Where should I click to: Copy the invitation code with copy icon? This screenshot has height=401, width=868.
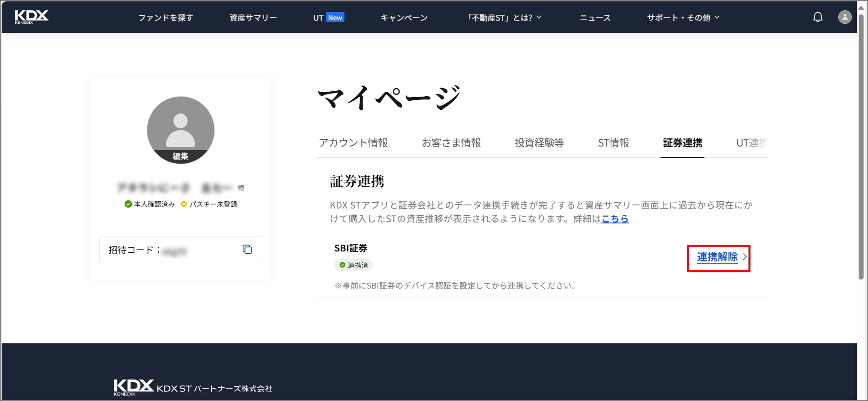click(x=247, y=249)
